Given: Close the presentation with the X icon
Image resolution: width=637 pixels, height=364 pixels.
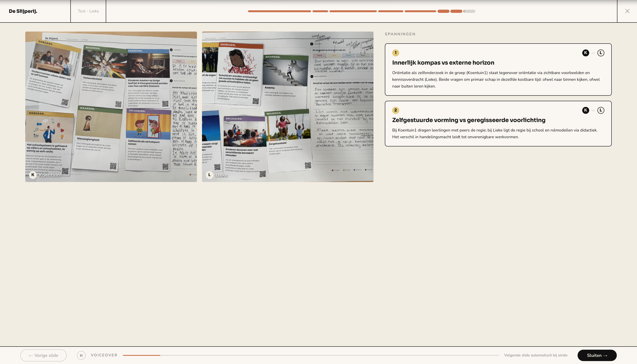Looking at the screenshot, I should point(627,11).
